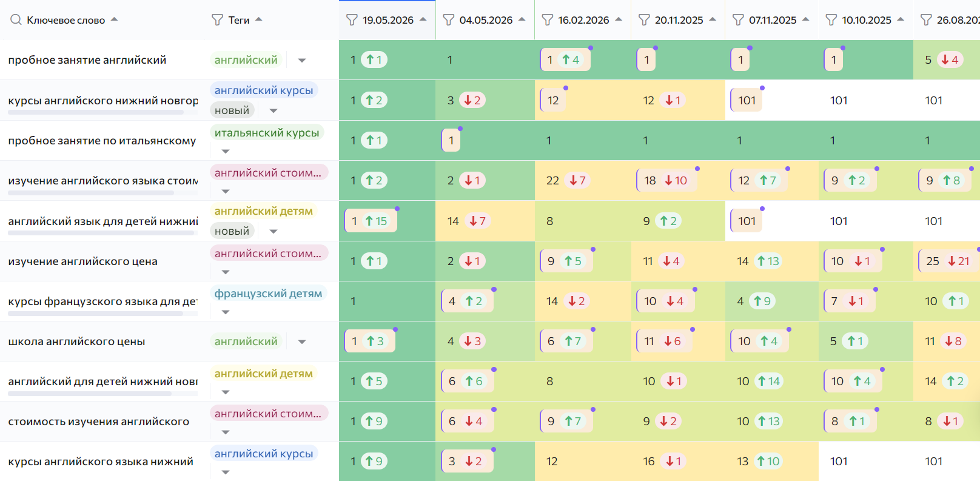Click filter icon for 07.11.2025 column

(738, 20)
